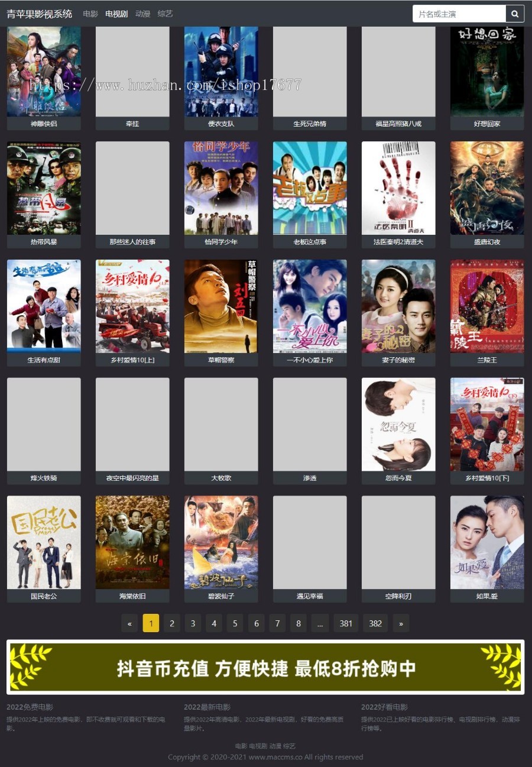
Task: Click the footer 电视剧 link
Action: point(258,746)
